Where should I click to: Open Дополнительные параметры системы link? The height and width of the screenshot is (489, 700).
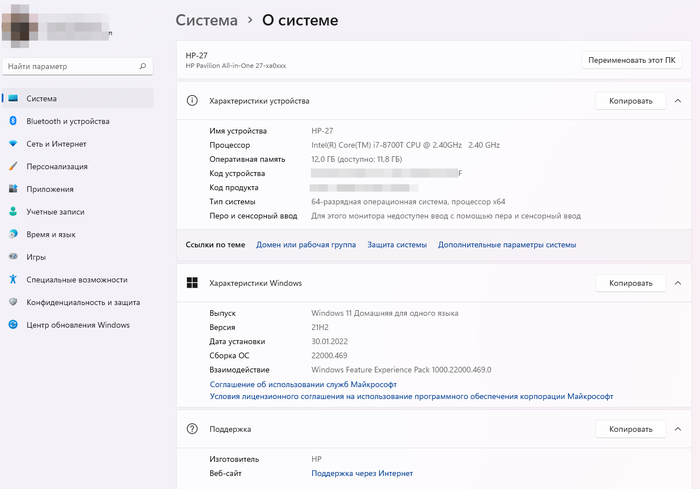tap(507, 245)
